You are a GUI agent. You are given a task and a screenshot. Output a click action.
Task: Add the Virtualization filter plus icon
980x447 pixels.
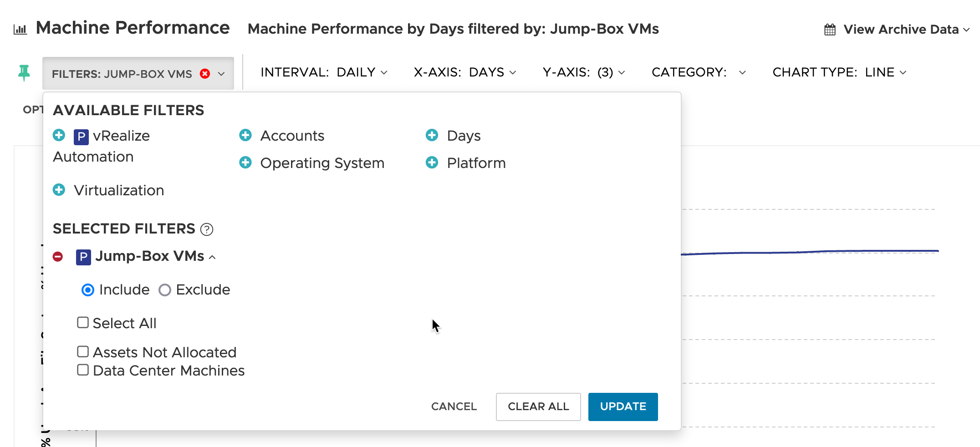point(59,190)
